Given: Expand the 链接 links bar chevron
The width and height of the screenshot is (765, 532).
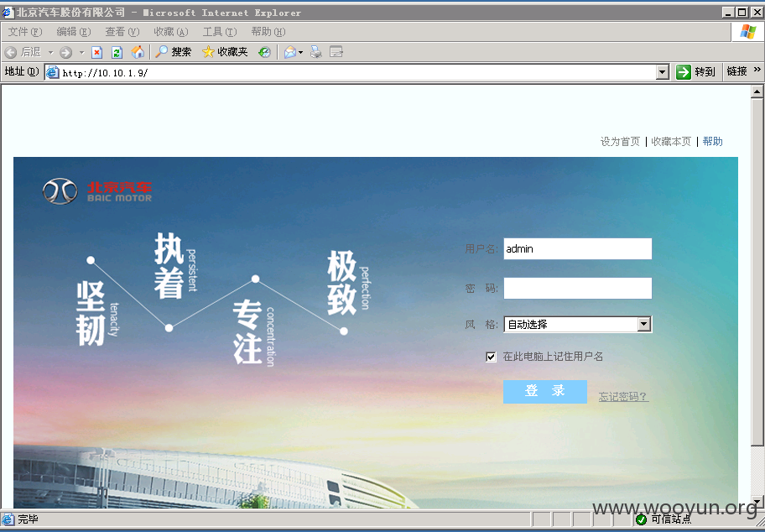Looking at the screenshot, I should click(757, 70).
